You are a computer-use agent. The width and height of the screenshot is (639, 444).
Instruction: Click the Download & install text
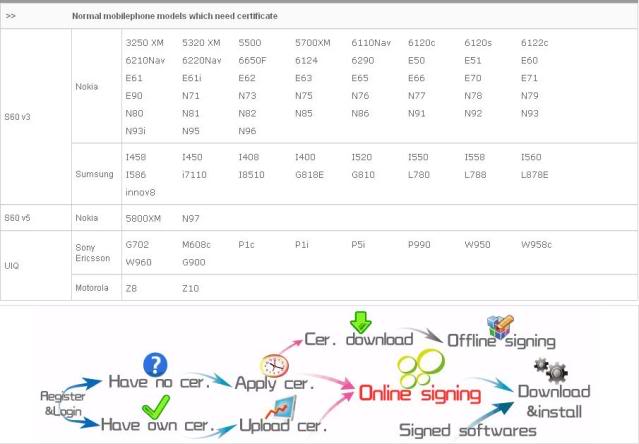click(553, 400)
